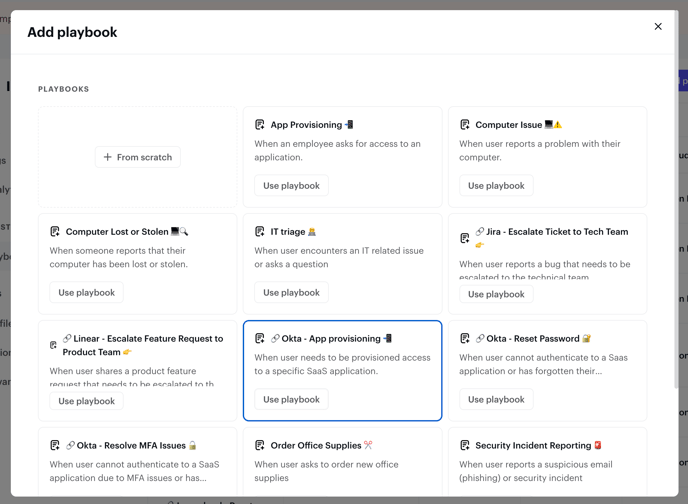Click the Computer Lost or Stolen playbook icon
Image resolution: width=688 pixels, height=504 pixels.
tap(55, 232)
